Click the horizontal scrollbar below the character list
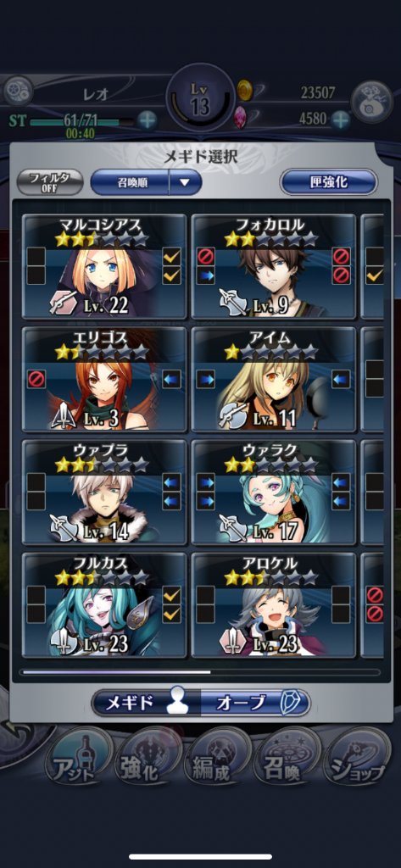Screen dimensions: 401x868 (x=200, y=672)
